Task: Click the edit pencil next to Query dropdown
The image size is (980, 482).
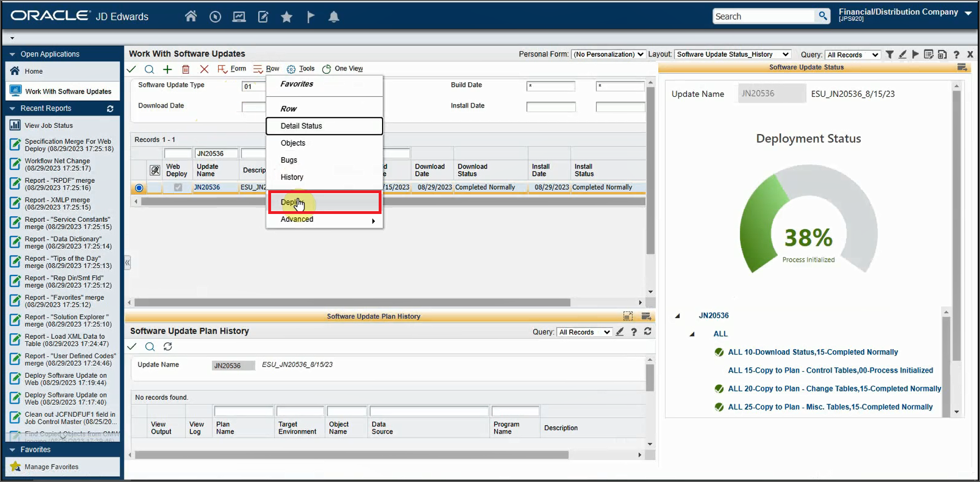Action: click(x=903, y=55)
